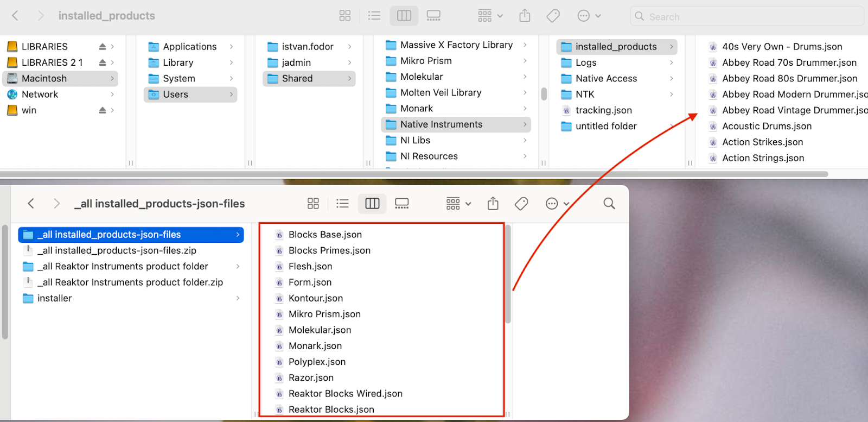The image size is (868, 422).
Task: Open Molten Veil Library folder
Action: coord(456,92)
